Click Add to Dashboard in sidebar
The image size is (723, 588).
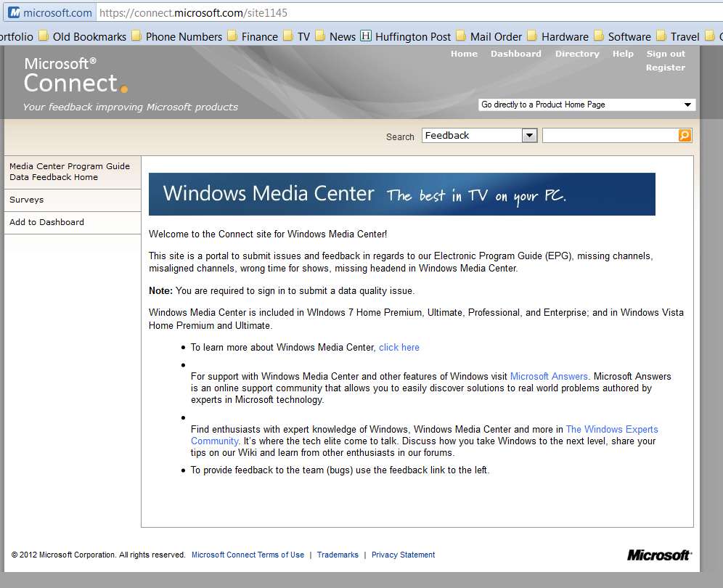73,222
